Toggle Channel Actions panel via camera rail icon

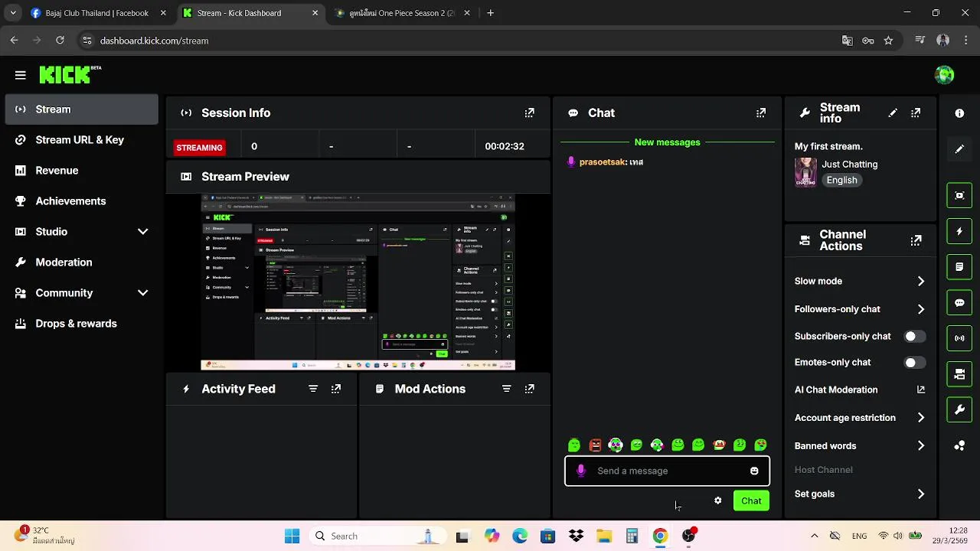[959, 374]
